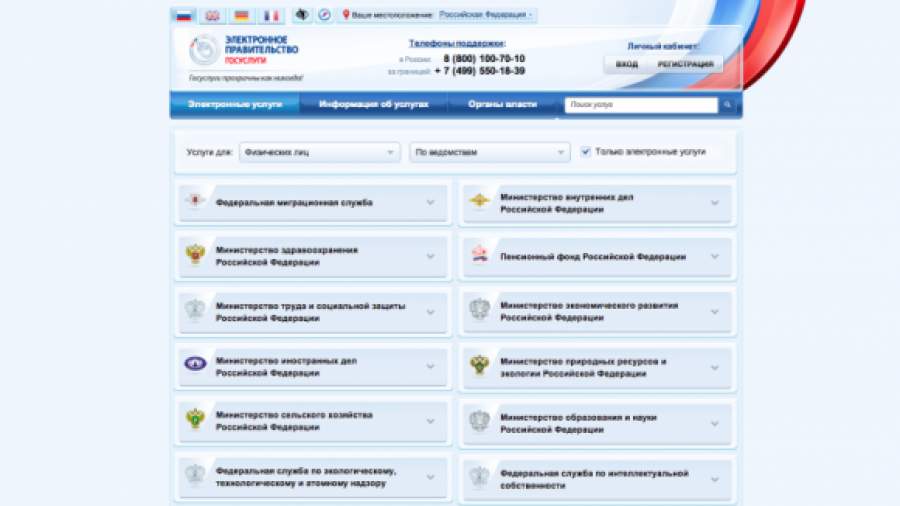Expand Министерство внутренних дел chevron

[715, 203]
